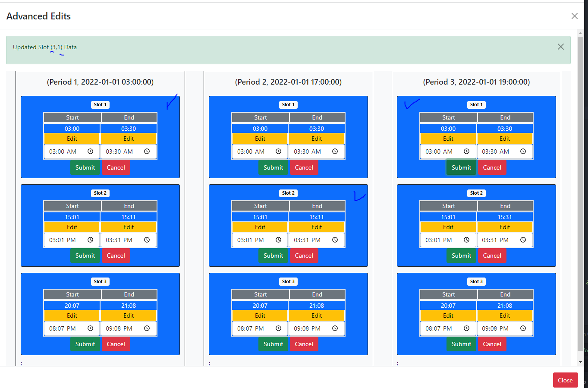Edit the Start time of Period 1 Slot 1
Screen dimensions: 588x388
click(x=72, y=139)
